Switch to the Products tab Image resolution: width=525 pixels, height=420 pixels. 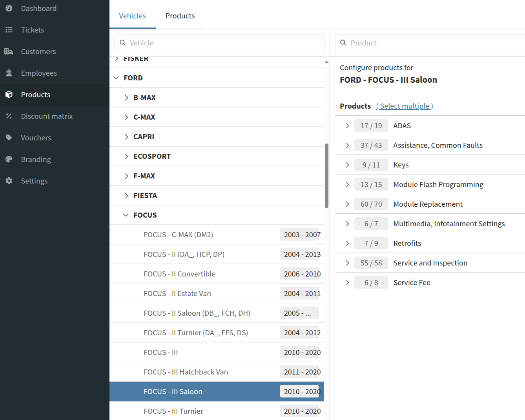(180, 16)
